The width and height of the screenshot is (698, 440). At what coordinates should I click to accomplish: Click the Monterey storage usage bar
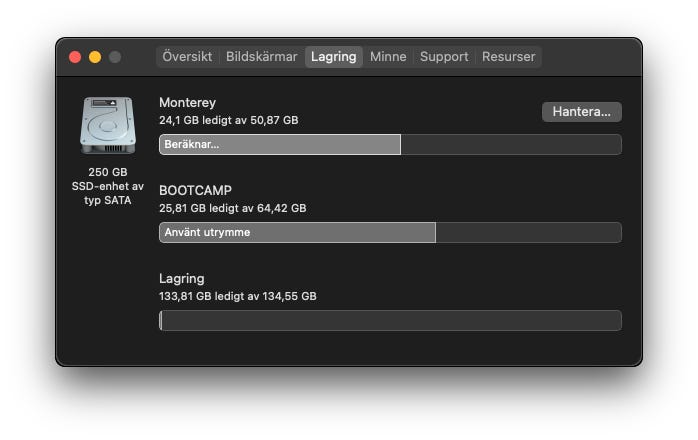click(390, 145)
